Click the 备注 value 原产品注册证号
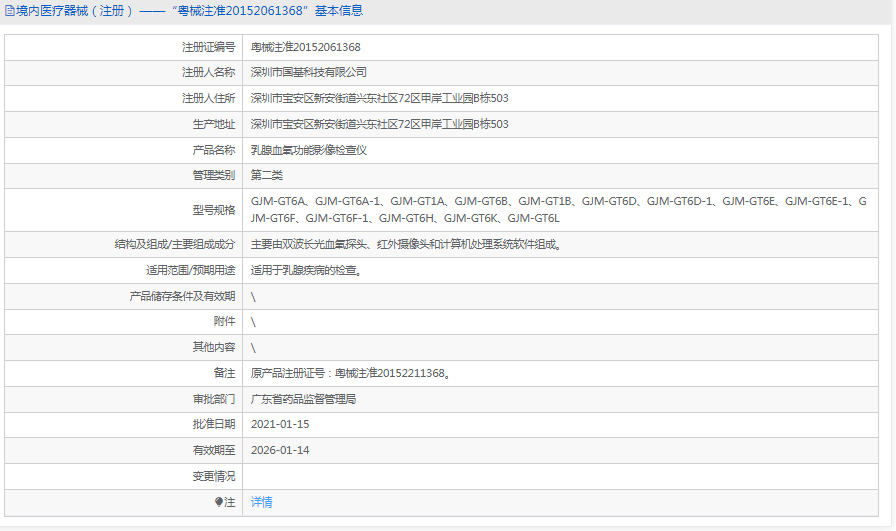Screen dimensions: 896x531 351,373
